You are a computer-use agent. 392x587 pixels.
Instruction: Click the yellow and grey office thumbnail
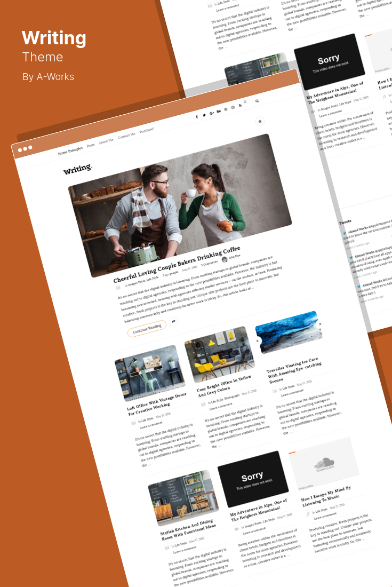coord(220,354)
